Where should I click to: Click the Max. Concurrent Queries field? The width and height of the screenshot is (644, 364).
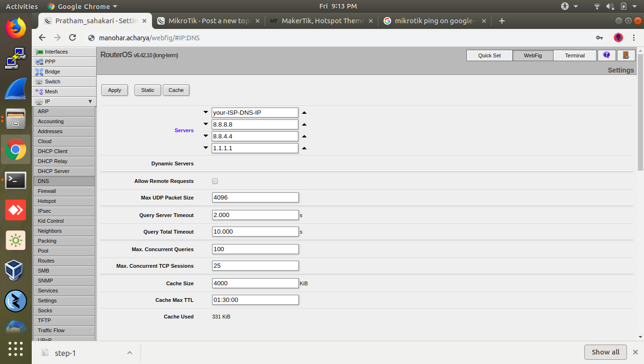pos(255,249)
